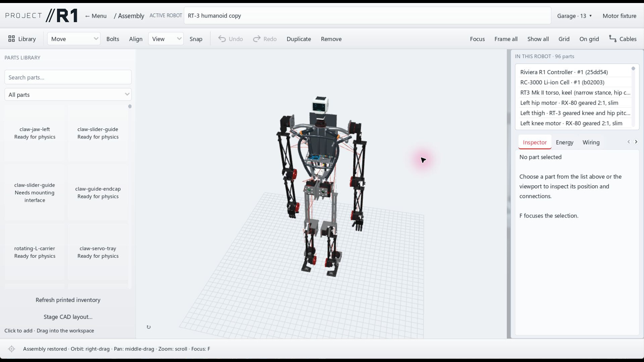
Task: Duplicate the selected part
Action: [299, 39]
